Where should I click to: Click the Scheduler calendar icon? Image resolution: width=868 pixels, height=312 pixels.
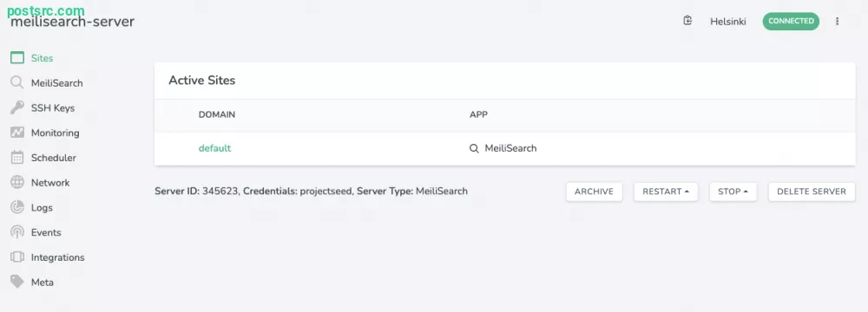(17, 158)
